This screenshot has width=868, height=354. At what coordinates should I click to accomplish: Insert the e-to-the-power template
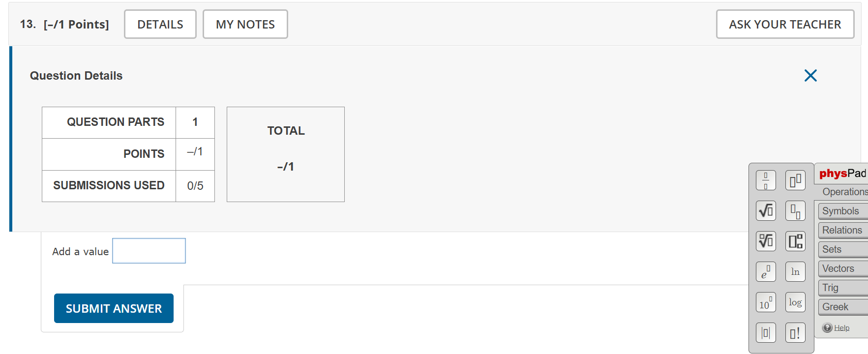766,271
